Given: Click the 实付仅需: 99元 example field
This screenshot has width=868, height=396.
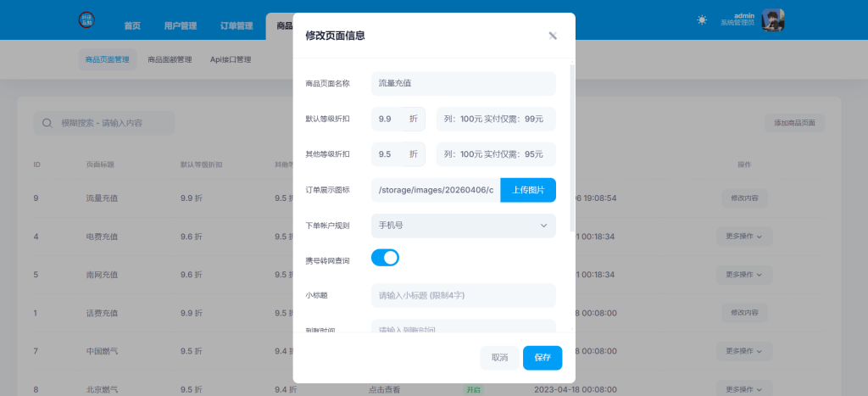Looking at the screenshot, I should tap(496, 119).
